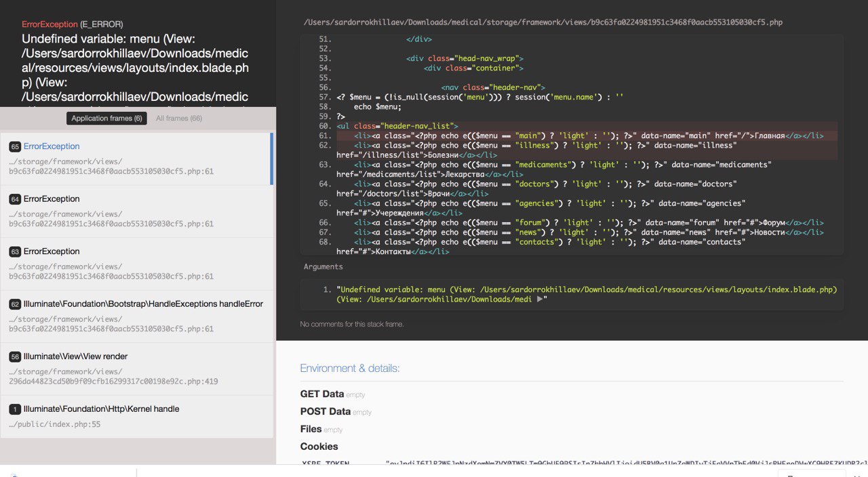Click the ErrorException title in header
The height and width of the screenshot is (477, 868).
(50, 24)
